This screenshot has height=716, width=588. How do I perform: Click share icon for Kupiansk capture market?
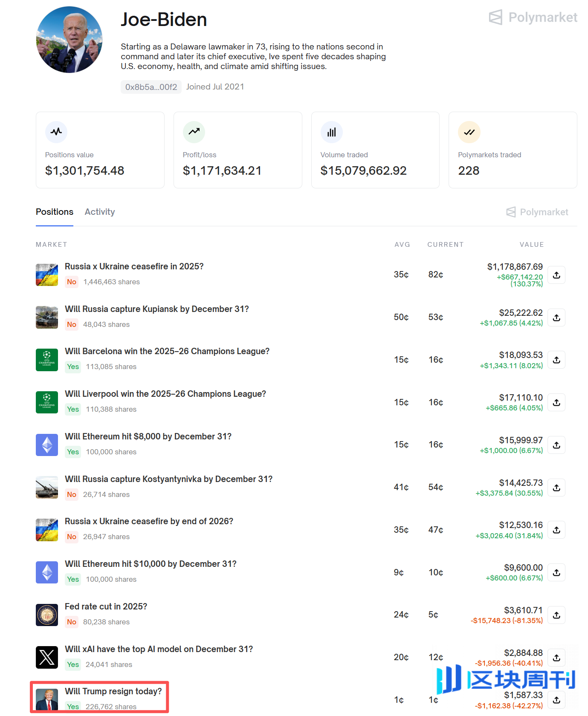[x=556, y=318]
